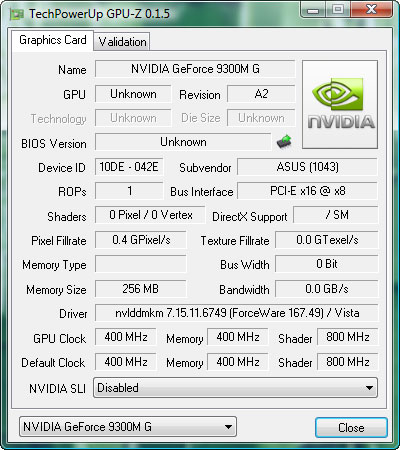Switch to the Validation tab

tap(122, 42)
